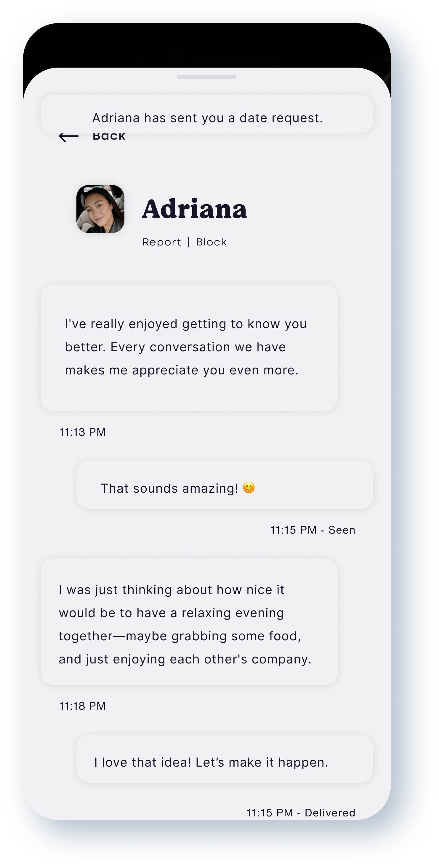This screenshot has width=439, height=868.
Task: Tap the 11:13 PM timestamp
Action: point(82,432)
